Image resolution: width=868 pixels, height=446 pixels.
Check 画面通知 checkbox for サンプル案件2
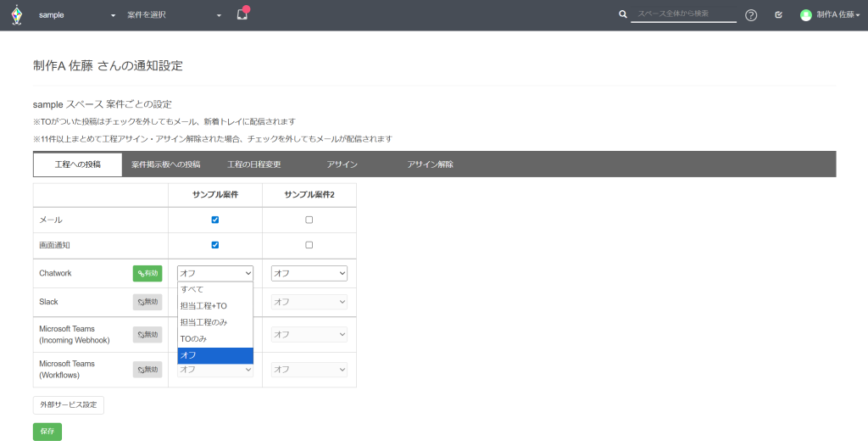pyautogui.click(x=309, y=245)
